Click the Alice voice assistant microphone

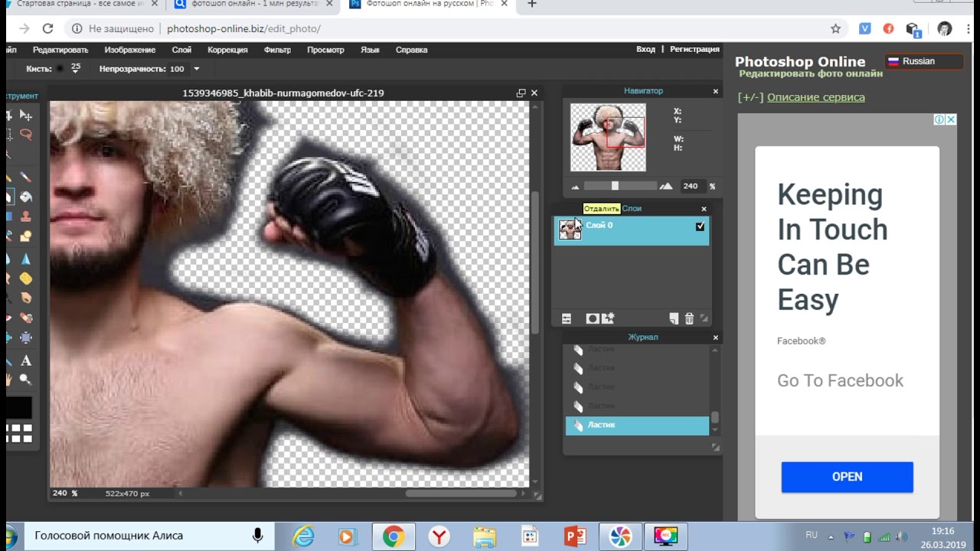258,536
